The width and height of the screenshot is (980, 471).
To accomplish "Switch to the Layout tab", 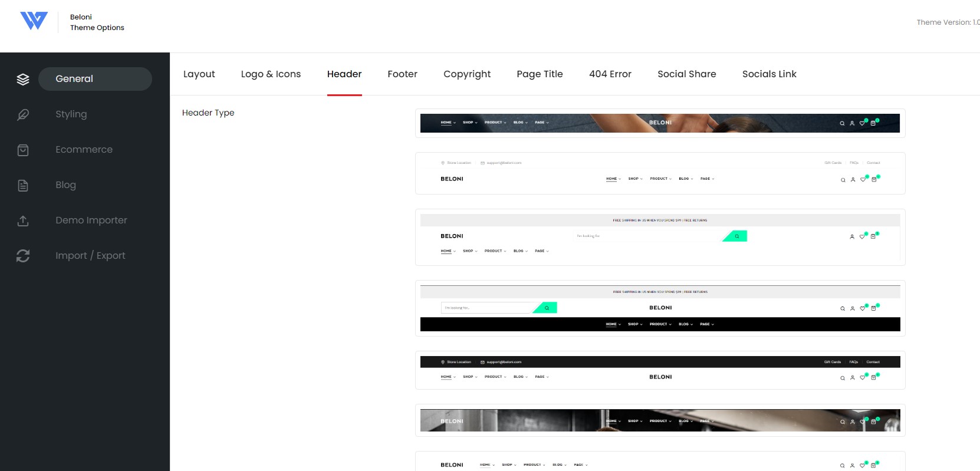I will (x=199, y=74).
